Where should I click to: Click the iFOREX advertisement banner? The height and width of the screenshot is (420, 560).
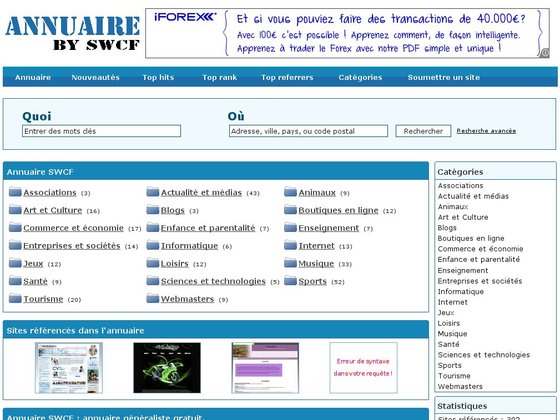pos(347,33)
